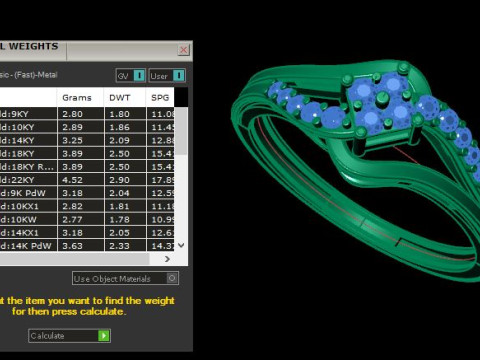This screenshot has height=360, width=480.
Task: Select the 18KY R... metal row
Action: [x=87, y=167]
